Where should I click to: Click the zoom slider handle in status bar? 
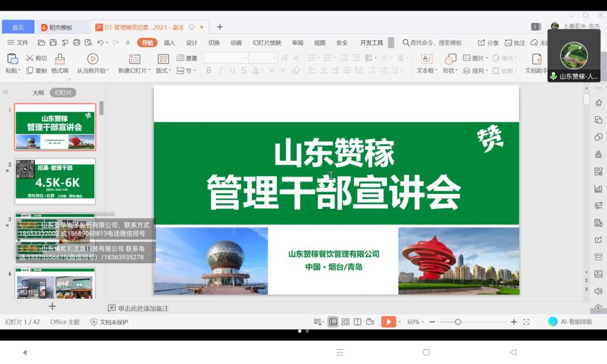[458, 322]
